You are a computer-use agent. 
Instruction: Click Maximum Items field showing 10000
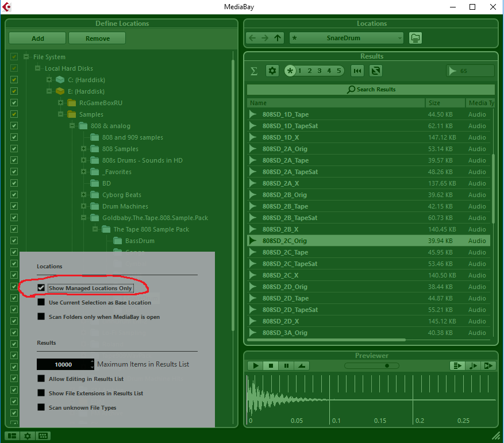coord(63,364)
